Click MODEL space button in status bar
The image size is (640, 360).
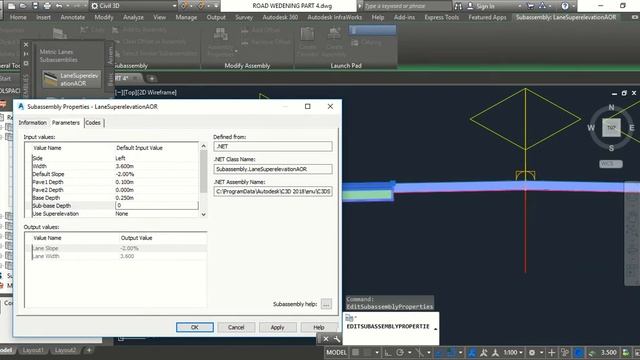(336, 353)
